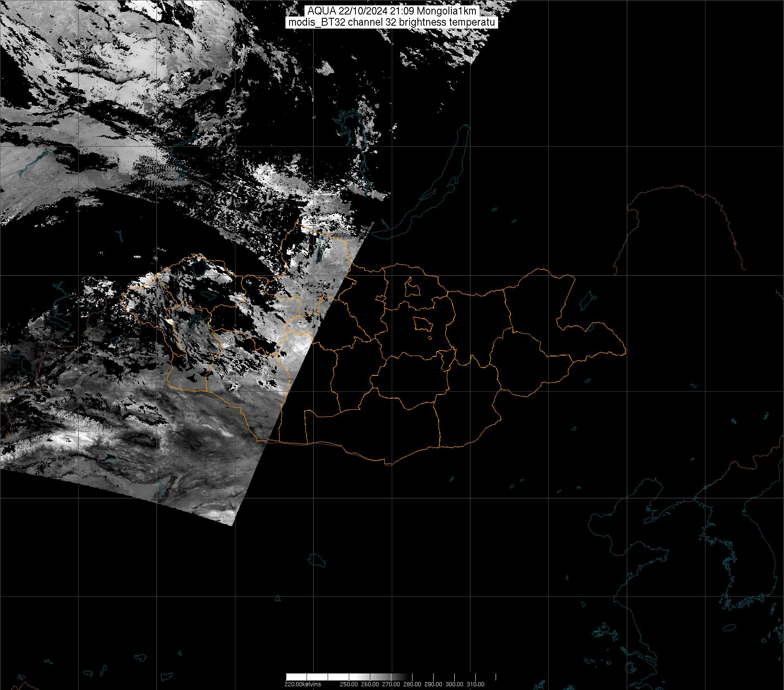Screen dimensions: 784x690
Task: Click the 290.00 scale value
Action: 434,684
